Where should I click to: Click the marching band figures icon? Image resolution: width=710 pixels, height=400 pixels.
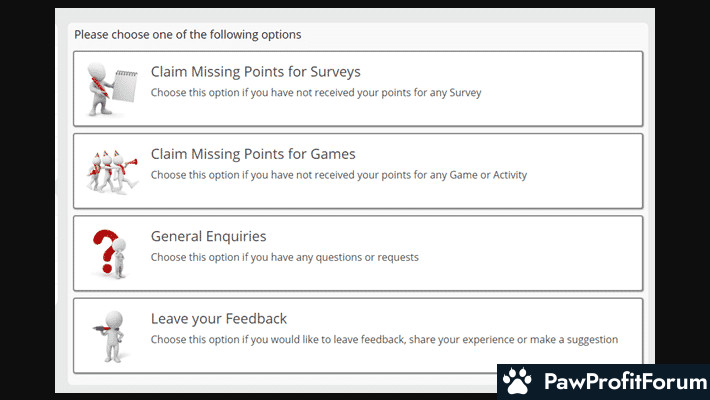point(112,172)
